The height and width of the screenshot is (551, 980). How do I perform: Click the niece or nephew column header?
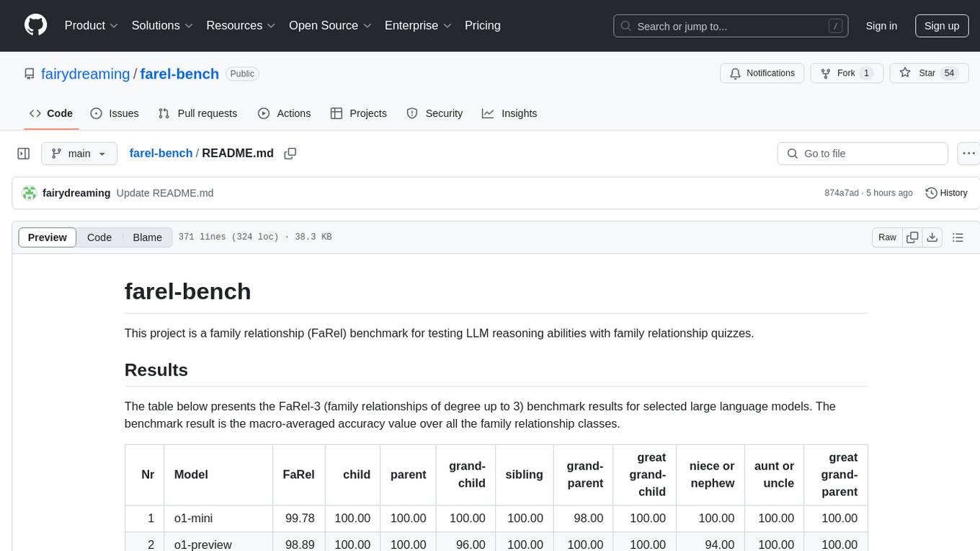(x=711, y=475)
